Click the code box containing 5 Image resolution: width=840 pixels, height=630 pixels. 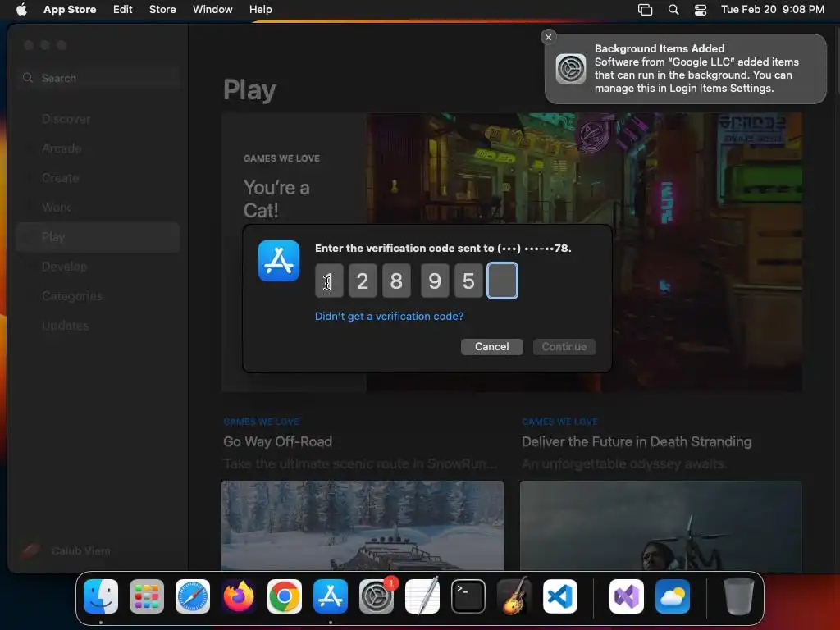468,281
